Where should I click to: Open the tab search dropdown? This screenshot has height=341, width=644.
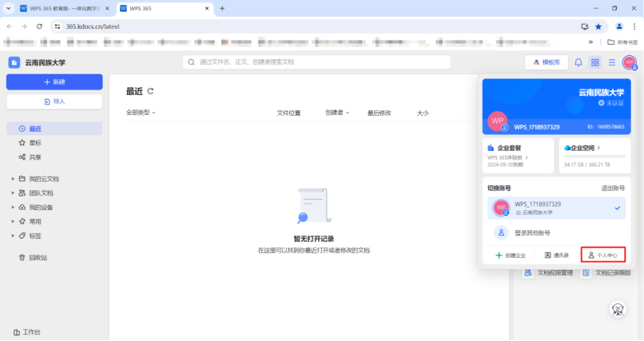point(8,8)
